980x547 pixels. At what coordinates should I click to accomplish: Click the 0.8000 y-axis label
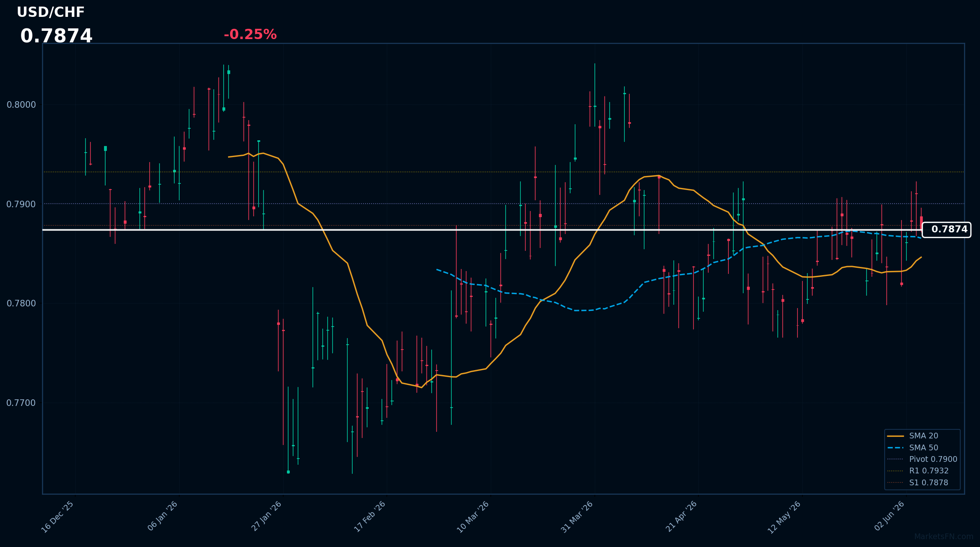(21, 105)
